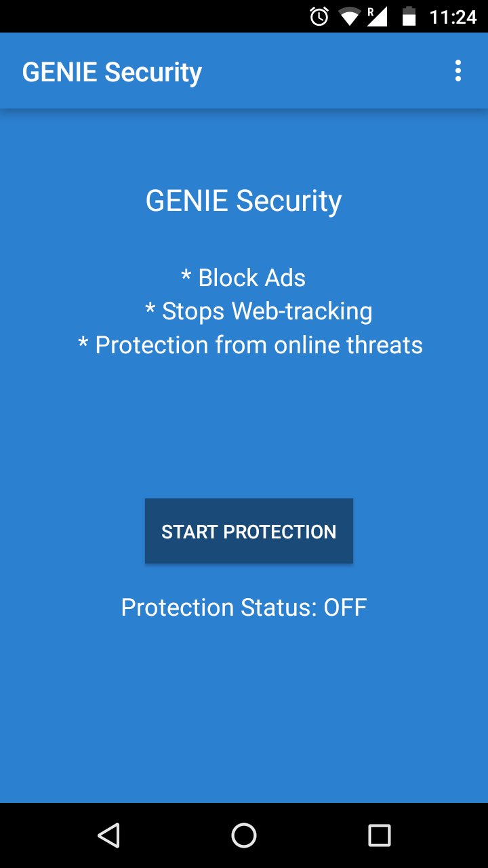Open the GENIE Security options dropdown

(x=458, y=70)
